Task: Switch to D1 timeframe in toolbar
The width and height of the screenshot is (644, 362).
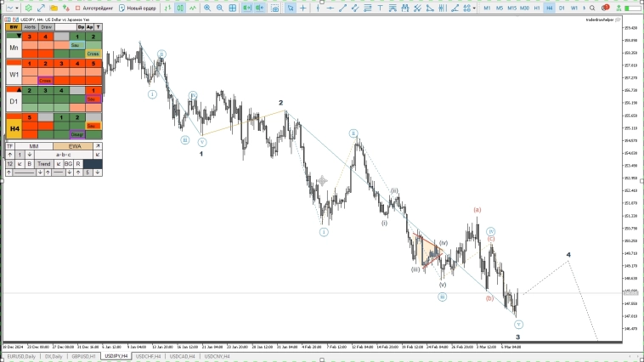Action: (562, 8)
